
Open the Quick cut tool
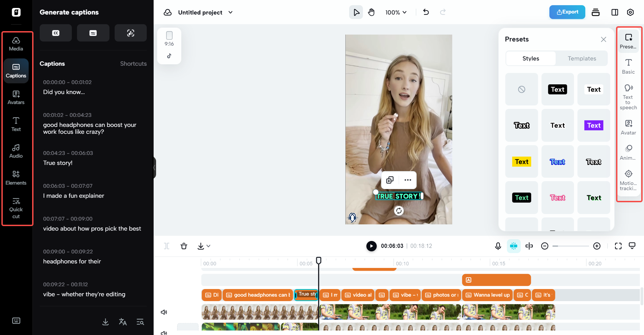(16, 207)
